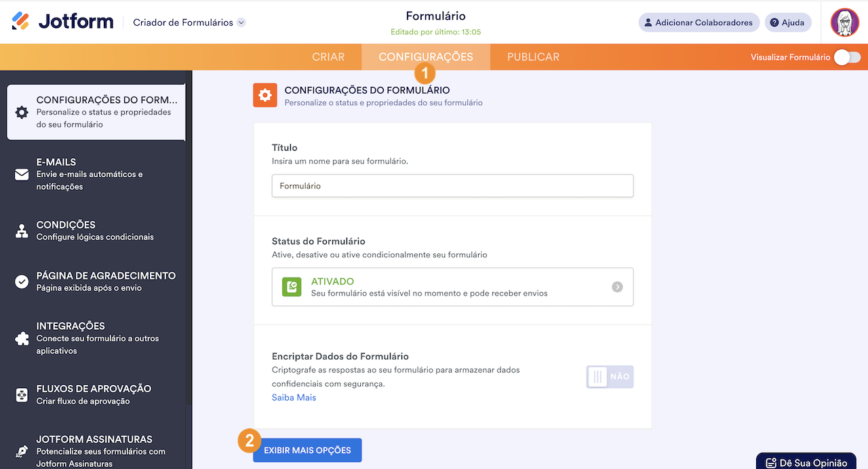Image resolution: width=868 pixels, height=469 pixels.
Task: Click the Condições logic icon
Action: pyautogui.click(x=22, y=231)
